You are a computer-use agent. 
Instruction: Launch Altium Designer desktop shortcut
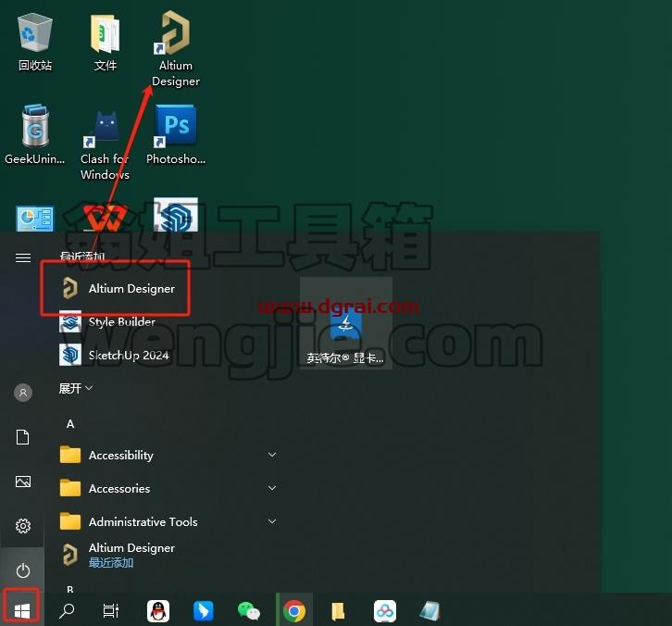176,48
